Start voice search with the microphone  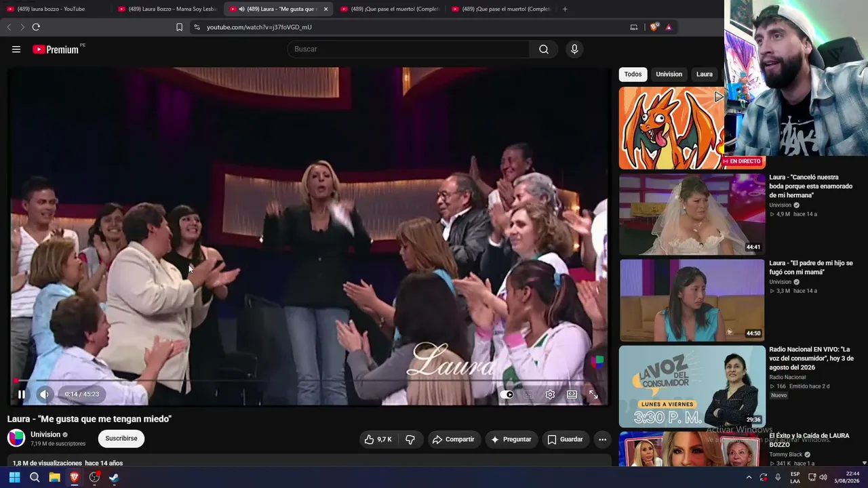click(574, 49)
